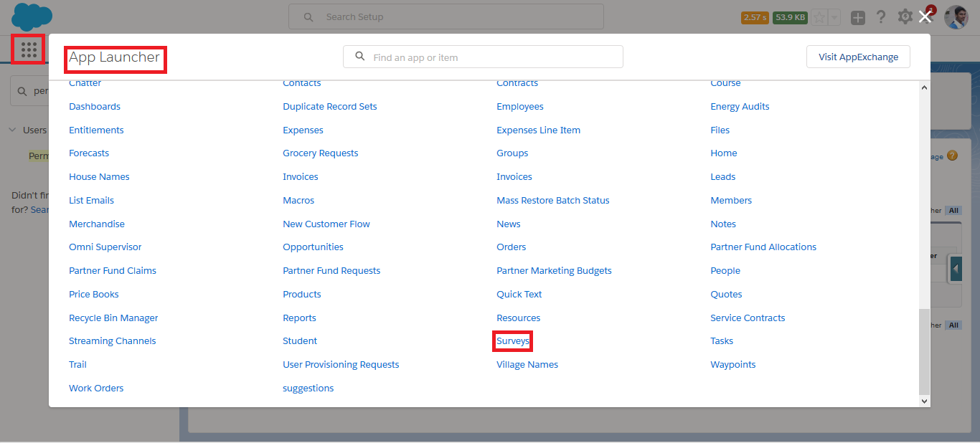Viewport: 980px width, 443px height.
Task: Open New Customer Flow
Action: [x=326, y=224]
